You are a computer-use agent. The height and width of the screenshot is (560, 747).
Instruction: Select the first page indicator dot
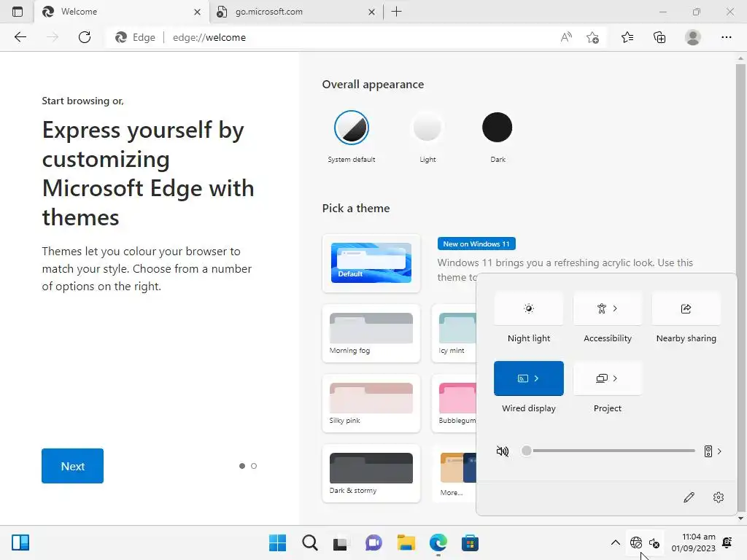[x=242, y=466]
